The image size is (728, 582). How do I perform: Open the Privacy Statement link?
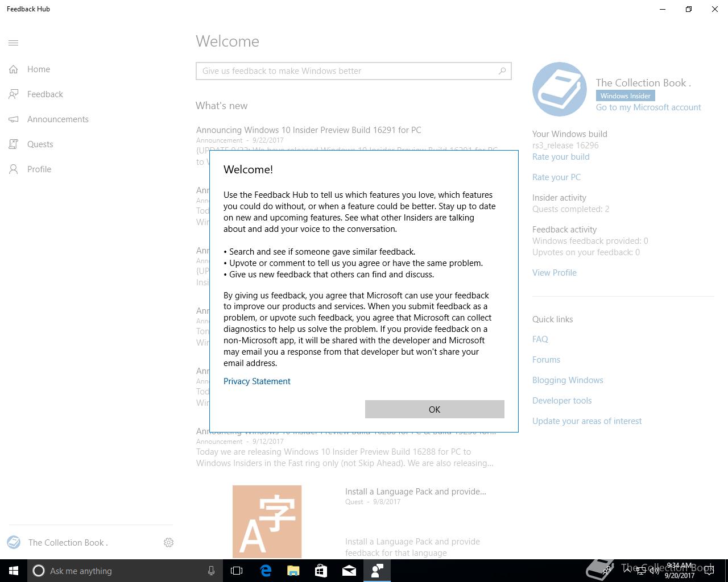click(257, 381)
